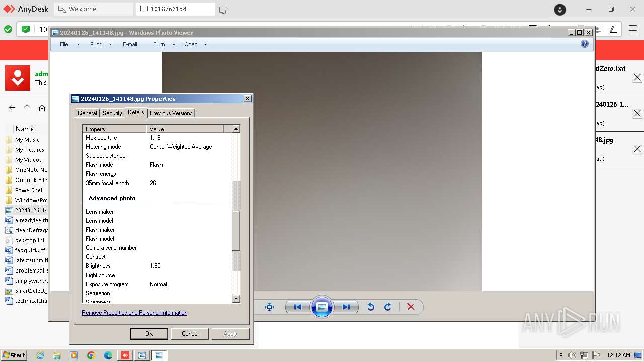The width and height of the screenshot is (644, 362).
Task: Select the Max aperture property row
Action: pos(157,138)
